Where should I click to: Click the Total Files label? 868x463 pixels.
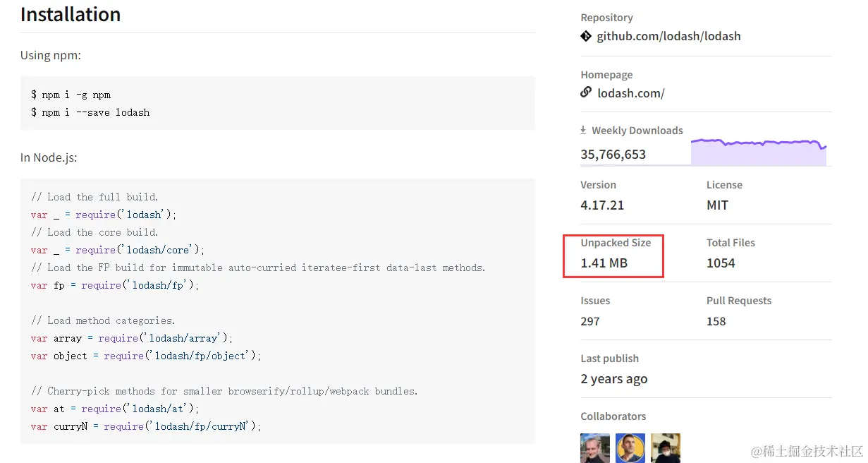731,243
